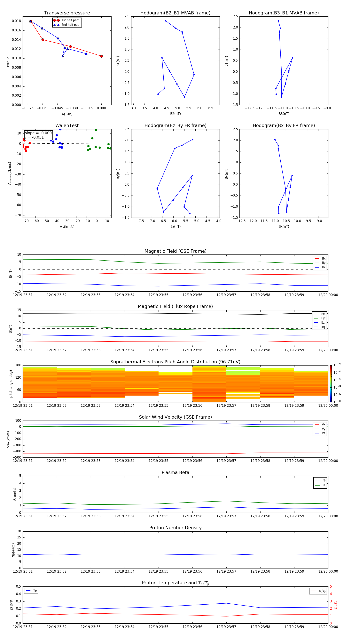The height and width of the screenshot is (644, 351).
Task: Click the "Np(#/cc)" y-axis label
Action: point(13,550)
